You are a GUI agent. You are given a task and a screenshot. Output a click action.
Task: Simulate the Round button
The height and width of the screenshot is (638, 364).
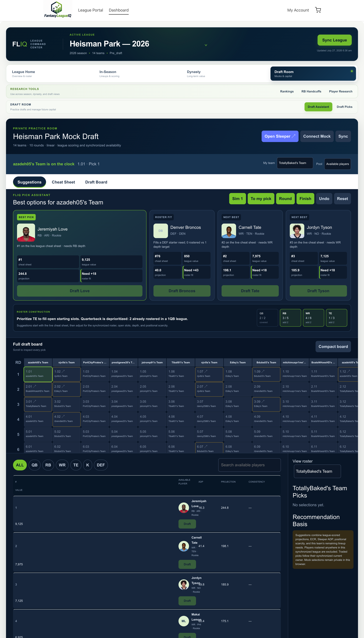coord(285,199)
